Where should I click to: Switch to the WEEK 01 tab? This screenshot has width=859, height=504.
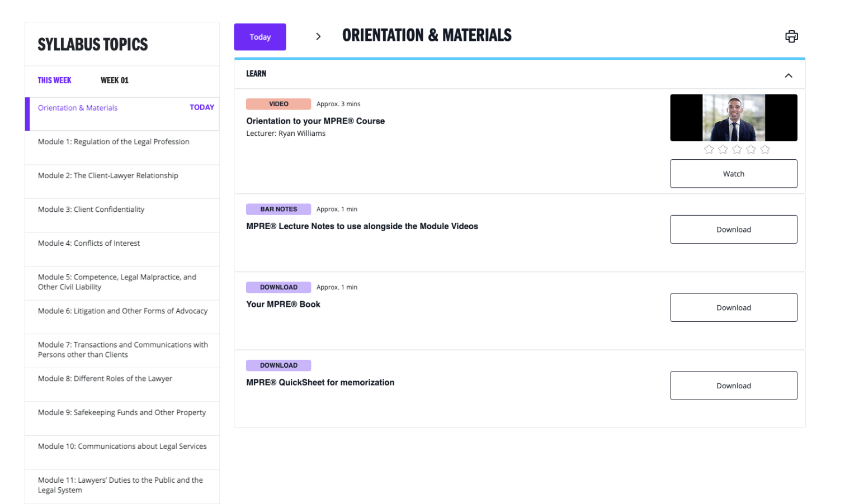(114, 80)
